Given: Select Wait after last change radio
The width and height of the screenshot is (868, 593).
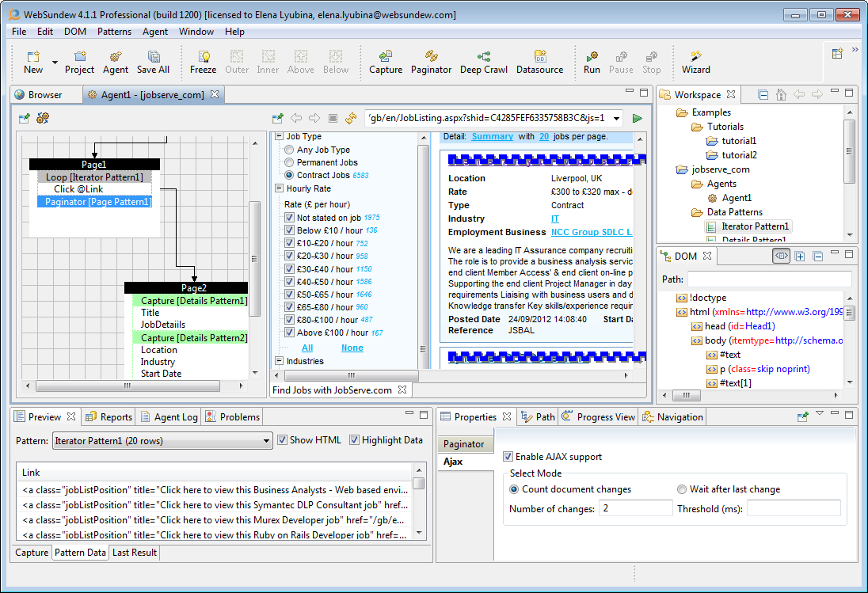Looking at the screenshot, I should (x=682, y=489).
